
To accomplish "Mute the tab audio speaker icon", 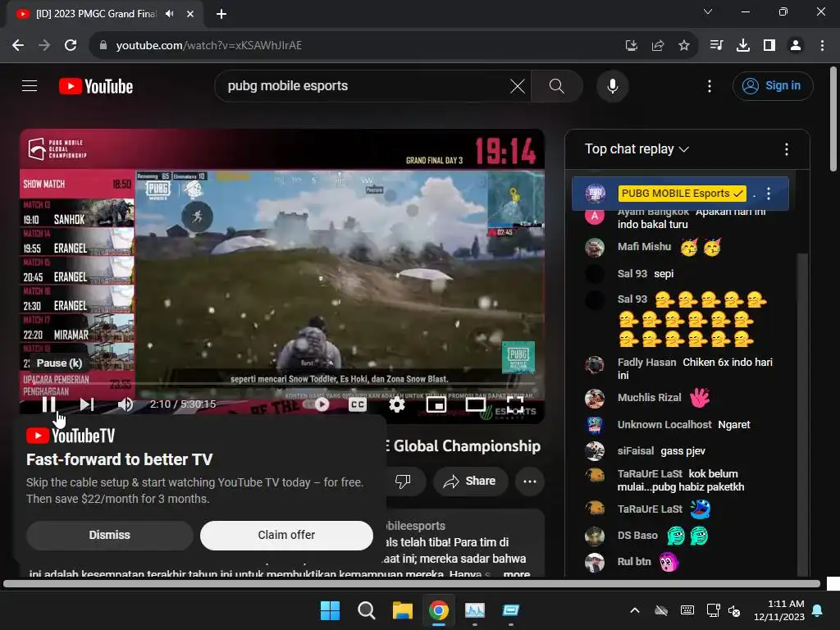I will coord(170,13).
